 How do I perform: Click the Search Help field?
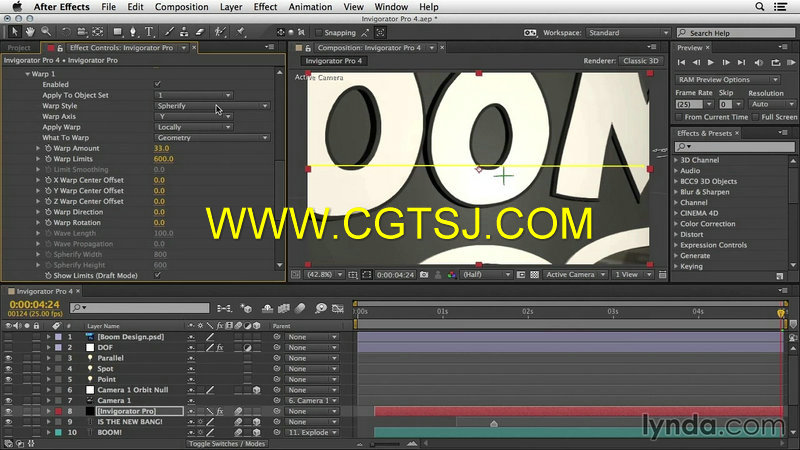point(736,33)
